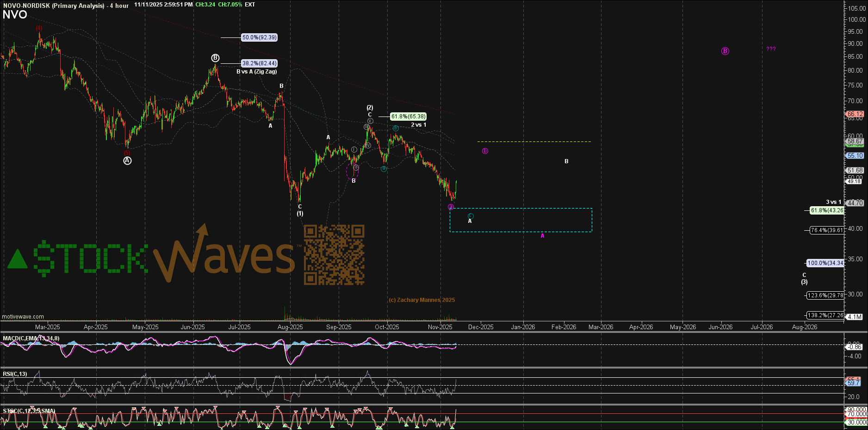Select the white circled B wave marker
Screen dimensions: 868x430
pos(215,58)
